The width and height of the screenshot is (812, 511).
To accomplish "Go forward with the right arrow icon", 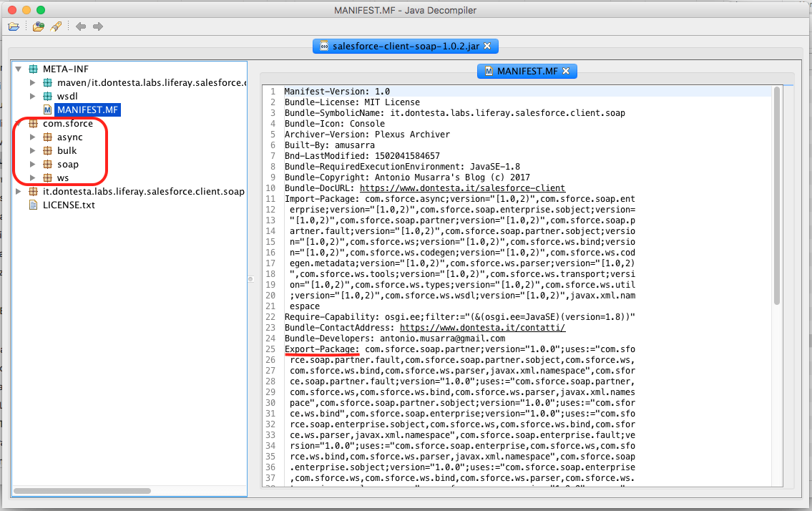I will [x=98, y=26].
